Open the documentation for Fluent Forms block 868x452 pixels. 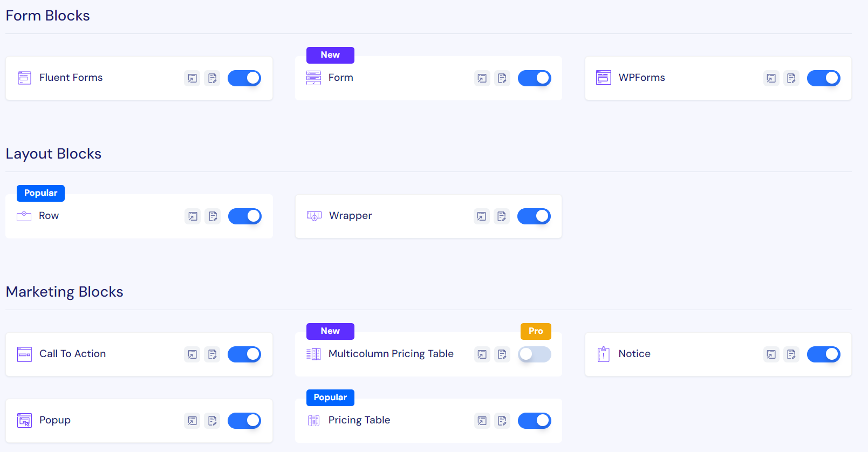tap(213, 78)
